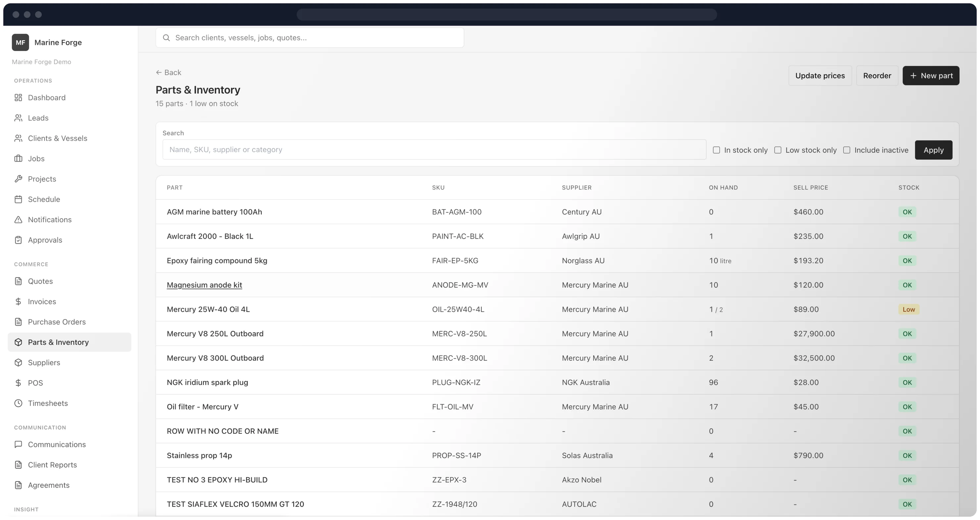
Task: Enable the In stock only checkbox
Action: click(x=716, y=150)
